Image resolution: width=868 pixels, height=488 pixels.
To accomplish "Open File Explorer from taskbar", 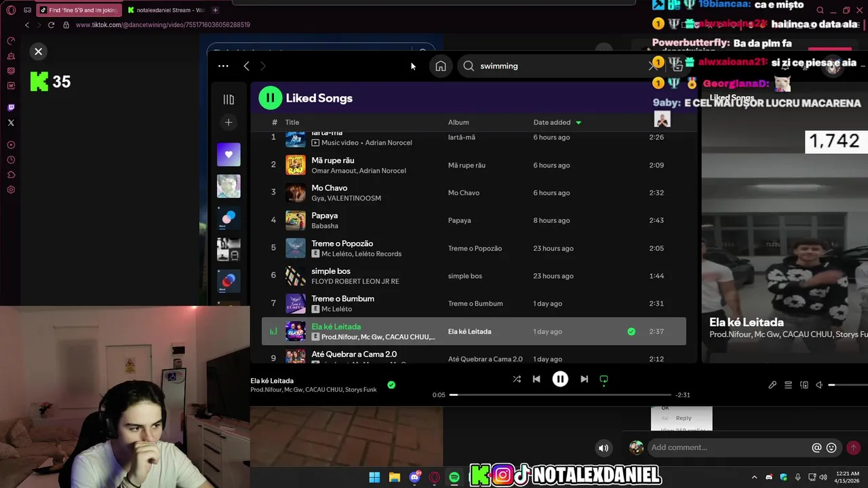I will pos(394,477).
